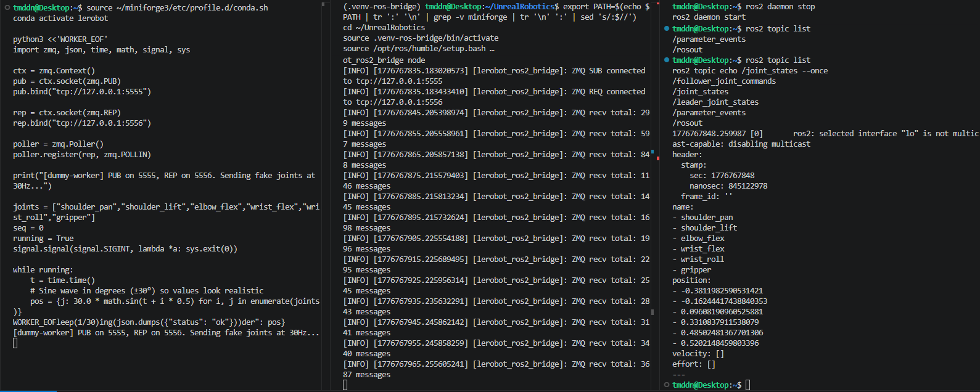The image size is (980, 392).
Task: Click the "python3 <<'WORKER_EOF'" line
Action: 59,39
